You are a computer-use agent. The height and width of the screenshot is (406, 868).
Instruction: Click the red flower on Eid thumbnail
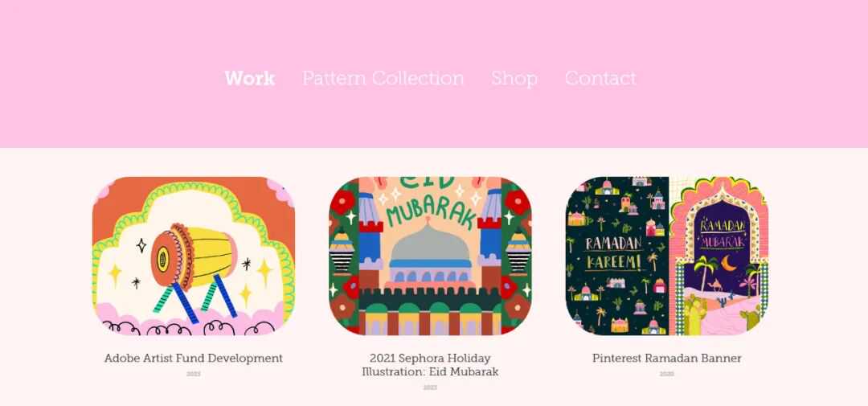click(342, 202)
